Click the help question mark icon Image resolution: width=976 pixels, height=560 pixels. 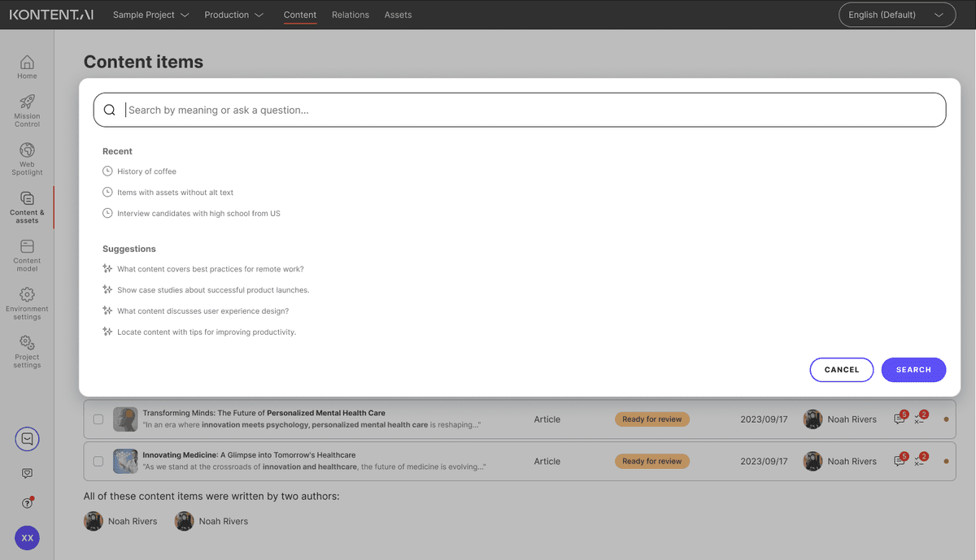[27, 503]
